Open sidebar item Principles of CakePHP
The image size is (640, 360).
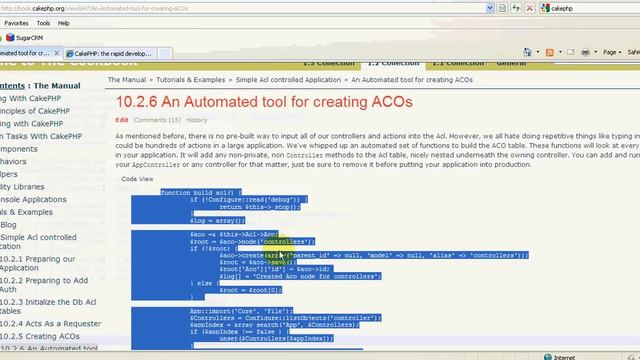pyautogui.click(x=35, y=111)
